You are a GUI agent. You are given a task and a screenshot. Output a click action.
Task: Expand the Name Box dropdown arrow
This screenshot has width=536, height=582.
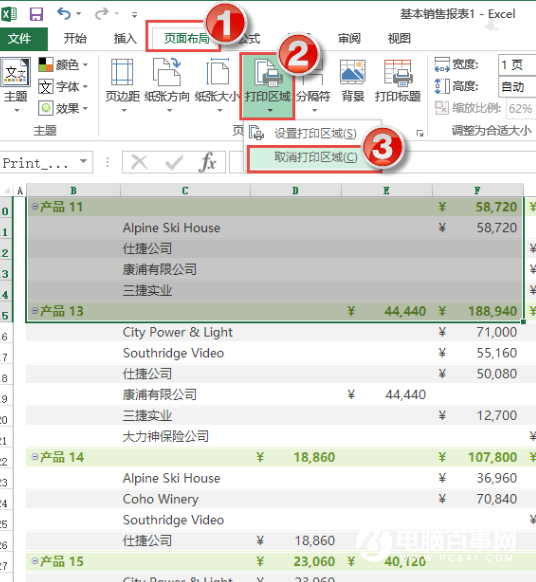[x=84, y=161]
